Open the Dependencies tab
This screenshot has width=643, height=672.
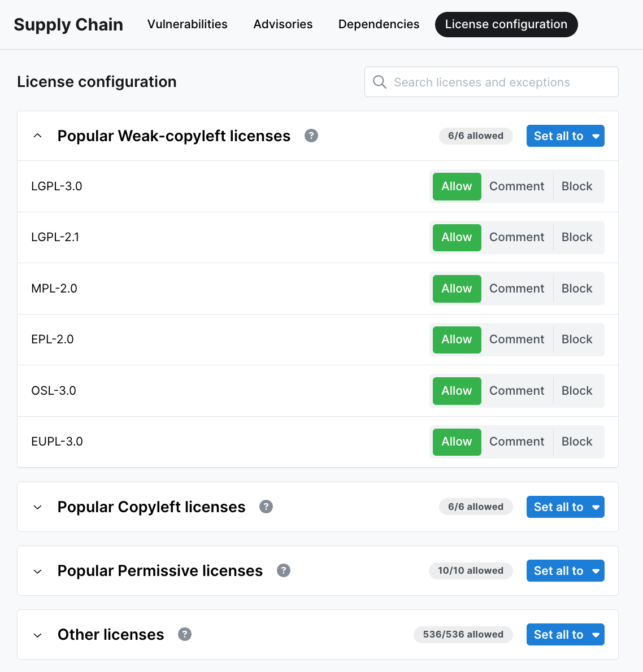379,24
